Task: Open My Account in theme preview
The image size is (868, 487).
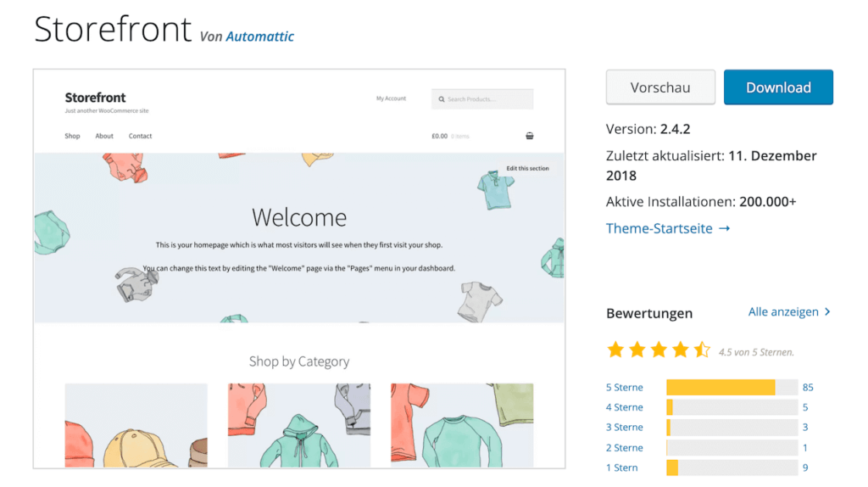Action: (391, 98)
